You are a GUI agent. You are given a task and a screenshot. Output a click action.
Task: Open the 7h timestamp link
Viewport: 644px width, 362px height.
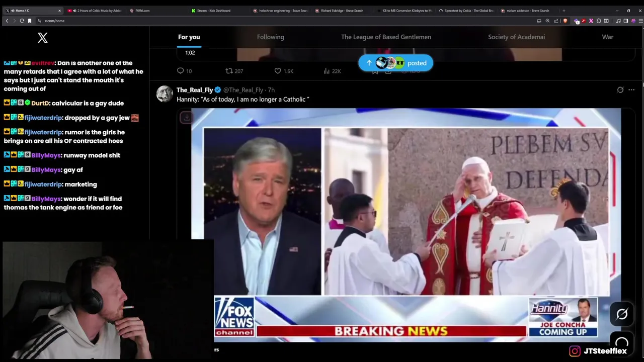coord(271,90)
